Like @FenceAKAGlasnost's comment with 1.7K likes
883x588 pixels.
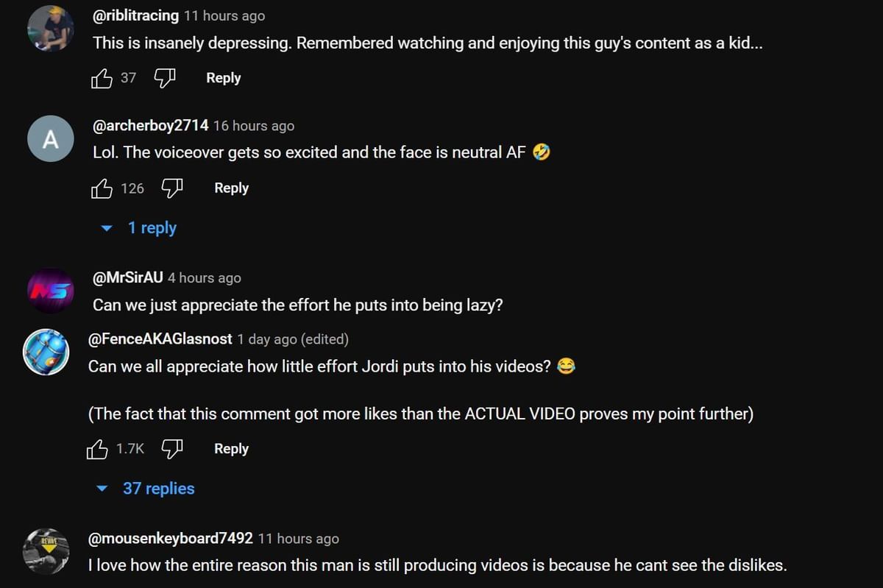[97, 449]
